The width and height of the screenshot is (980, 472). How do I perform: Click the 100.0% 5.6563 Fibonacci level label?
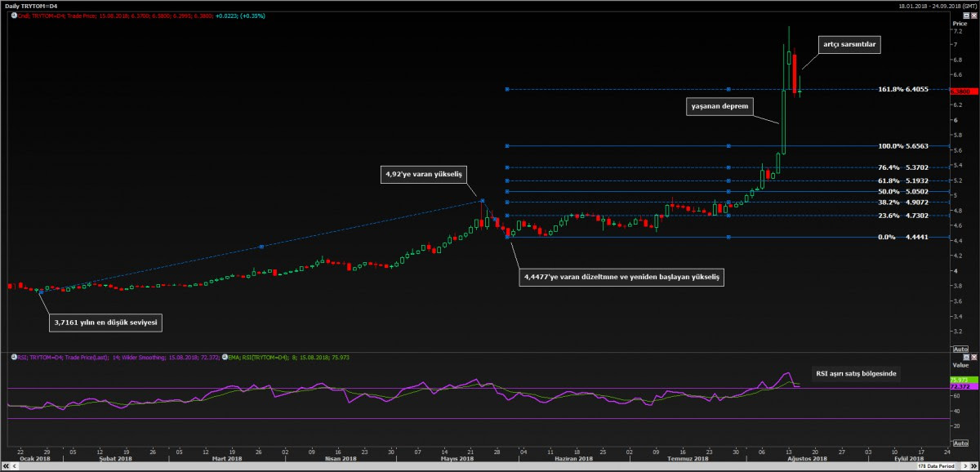(x=902, y=146)
